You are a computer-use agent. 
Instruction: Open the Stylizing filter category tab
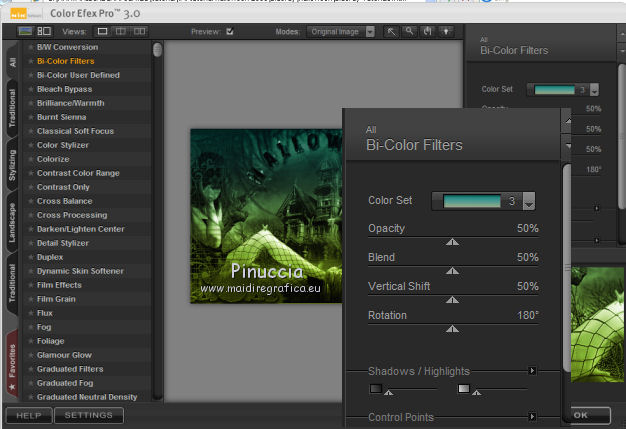tap(12, 166)
